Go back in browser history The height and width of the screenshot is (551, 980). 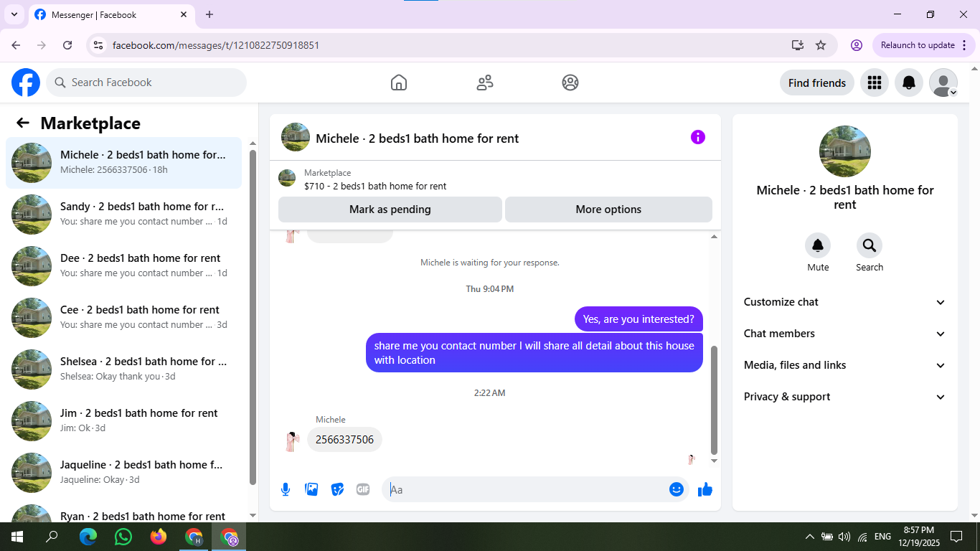click(16, 45)
